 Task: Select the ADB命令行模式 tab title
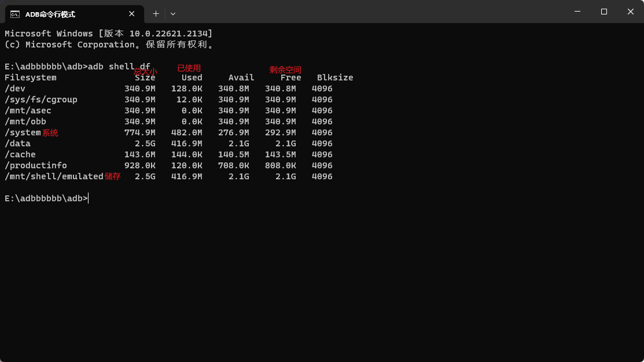50,14
